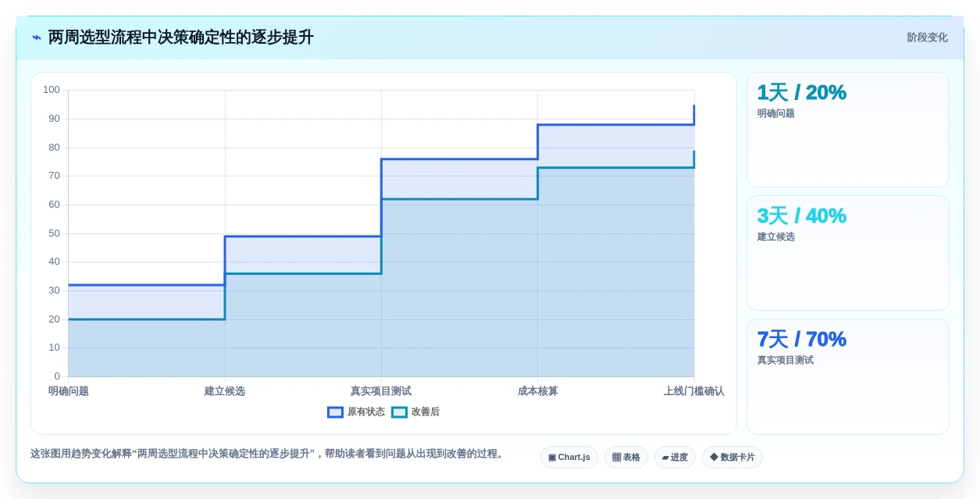Click the 真实项目测试 x-axis label

pyautogui.click(x=381, y=391)
